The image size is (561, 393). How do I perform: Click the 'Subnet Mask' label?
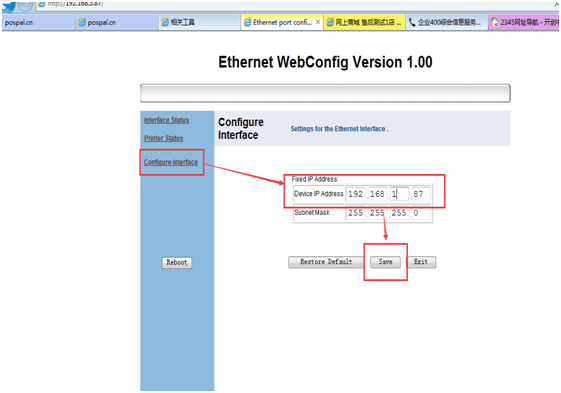point(312,213)
